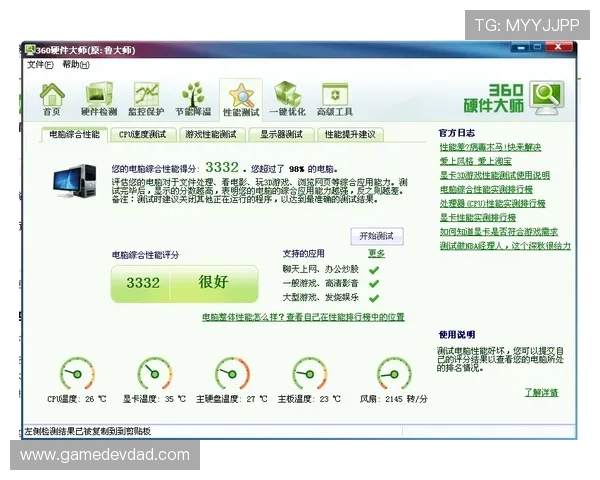Switch to 电脑综合性能 tab
600x480 pixels.
pyautogui.click(x=74, y=134)
